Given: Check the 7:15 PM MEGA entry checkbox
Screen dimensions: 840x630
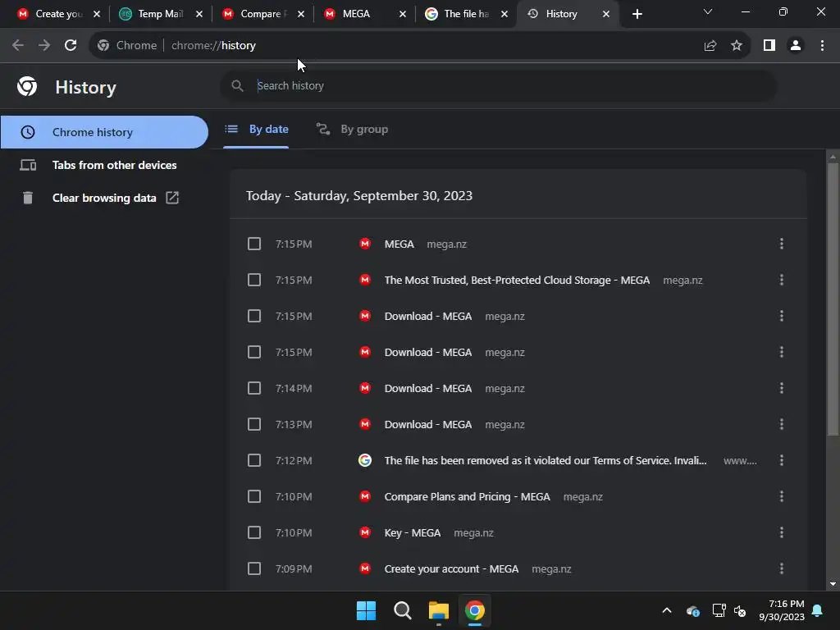Looking at the screenshot, I should 254,244.
